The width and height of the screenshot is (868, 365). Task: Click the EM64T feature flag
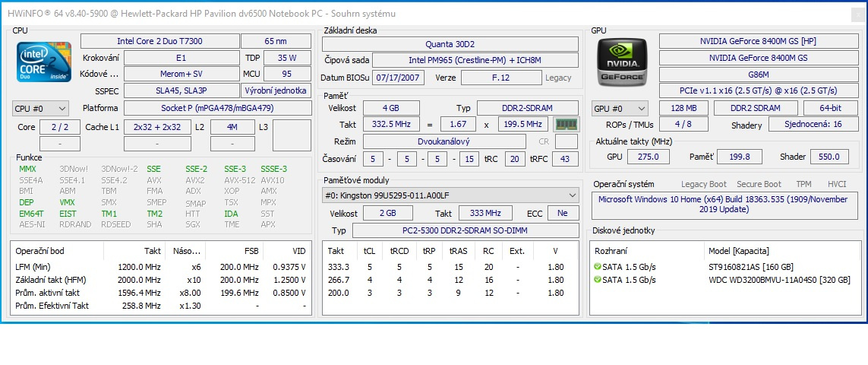(x=30, y=214)
